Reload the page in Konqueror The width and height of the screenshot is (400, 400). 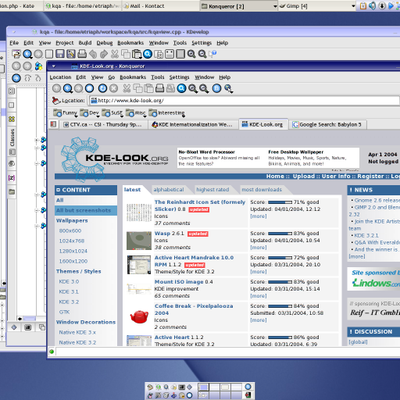(103, 88)
